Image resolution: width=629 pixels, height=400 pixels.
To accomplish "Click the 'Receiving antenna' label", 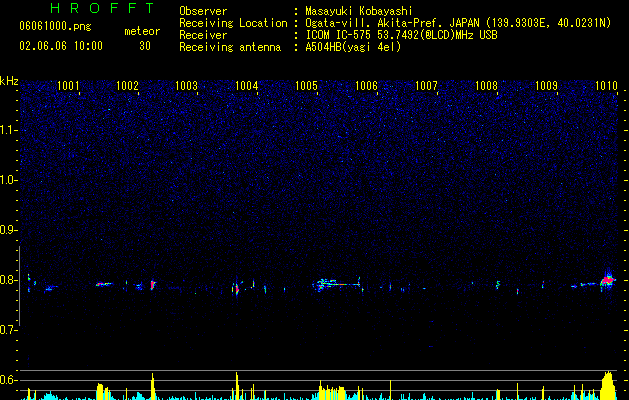I will 230,47.
